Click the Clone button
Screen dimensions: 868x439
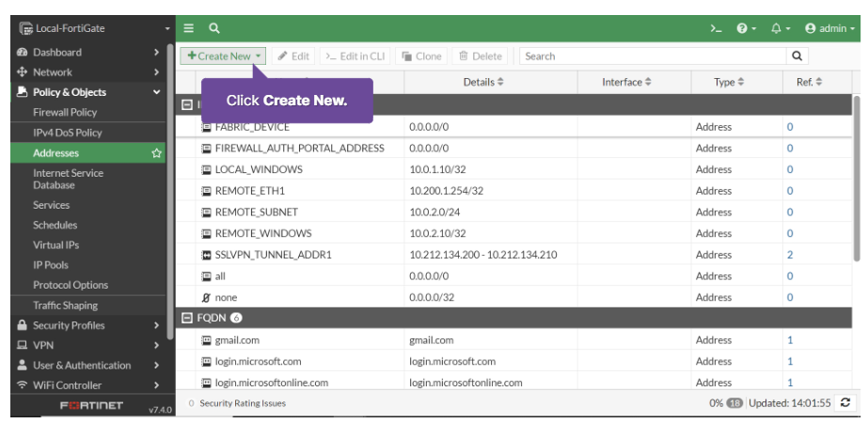[421, 55]
